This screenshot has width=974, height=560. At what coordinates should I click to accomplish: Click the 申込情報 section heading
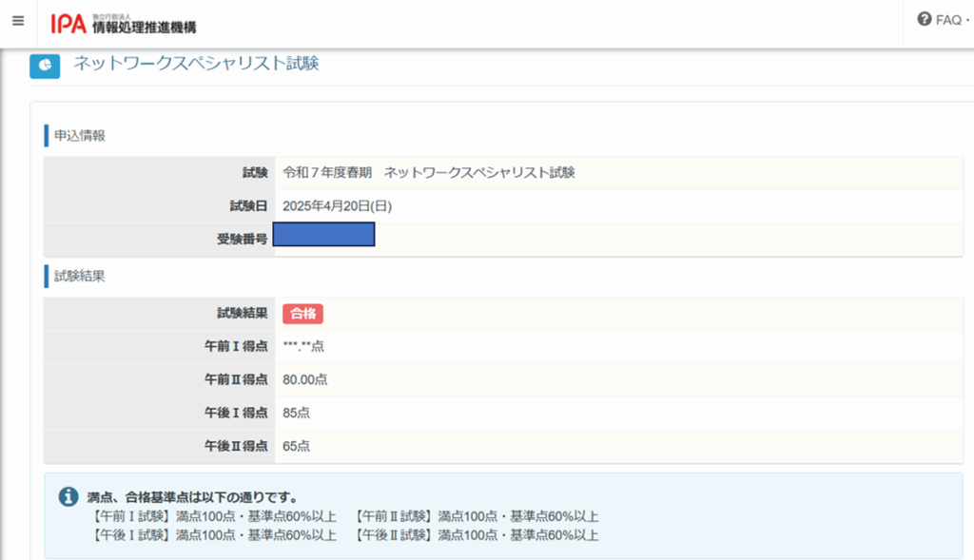80,135
